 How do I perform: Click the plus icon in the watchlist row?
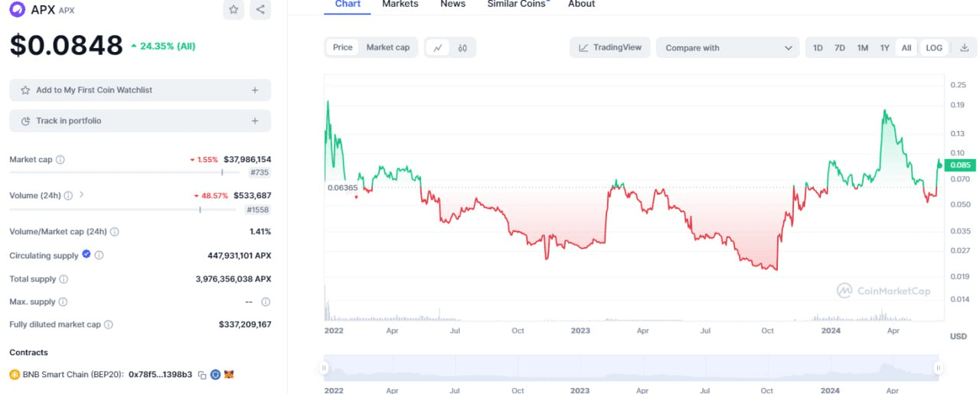[x=255, y=90]
